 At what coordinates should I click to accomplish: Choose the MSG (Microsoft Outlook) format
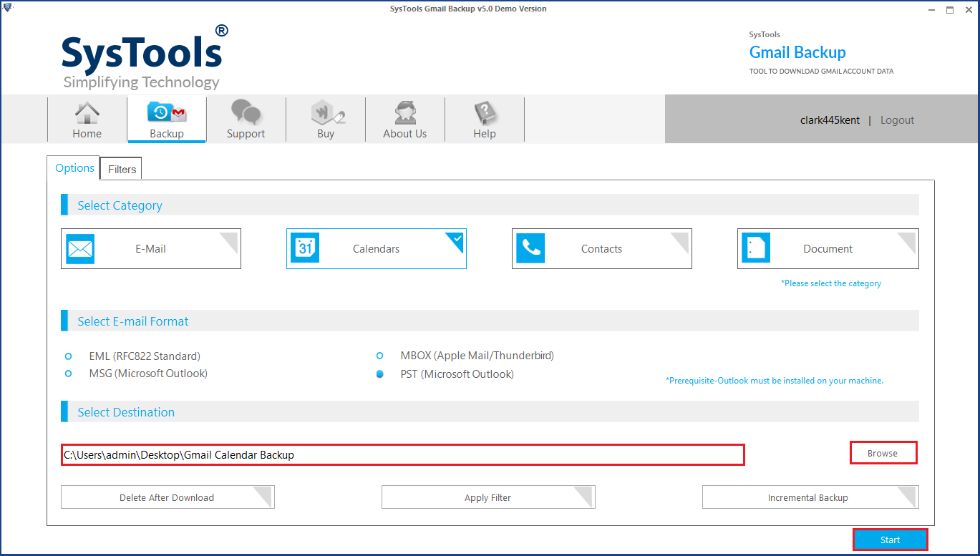[x=68, y=374]
